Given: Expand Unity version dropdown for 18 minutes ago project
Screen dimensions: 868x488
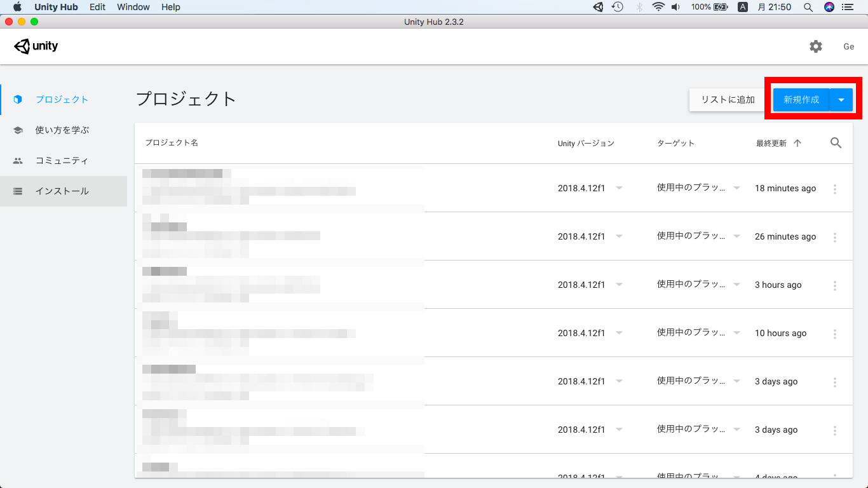Looking at the screenshot, I should (619, 188).
